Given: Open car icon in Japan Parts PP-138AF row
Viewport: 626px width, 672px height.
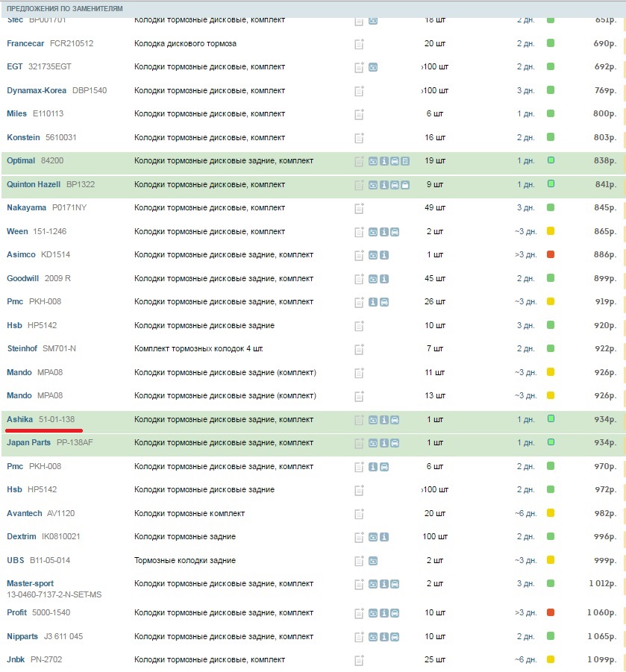Looking at the screenshot, I should coord(395,443).
